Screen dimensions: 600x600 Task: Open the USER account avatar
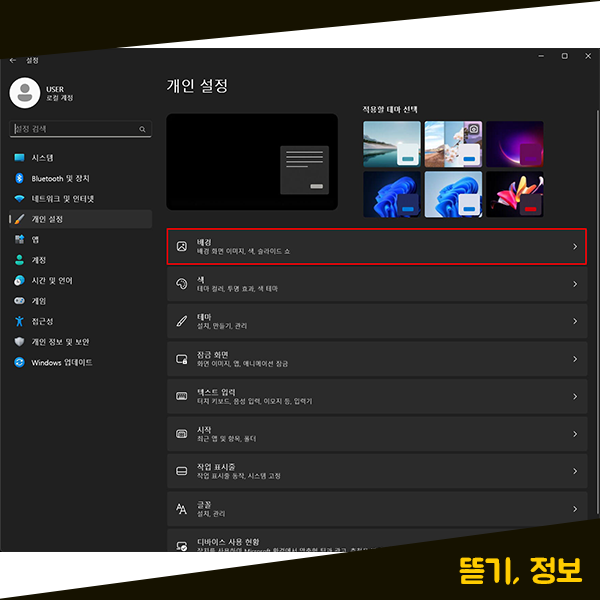pyautogui.click(x=25, y=93)
